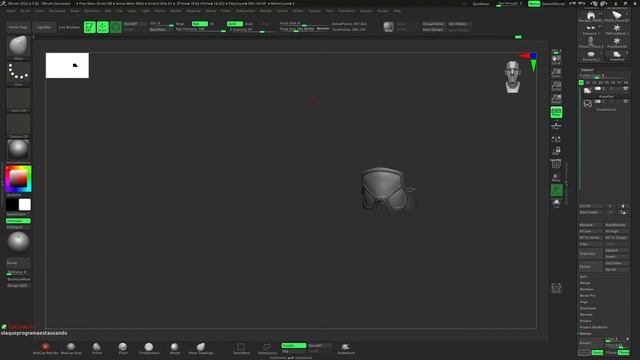The height and width of the screenshot is (360, 640).
Task: Open LightBox browser
Action: [44, 27]
